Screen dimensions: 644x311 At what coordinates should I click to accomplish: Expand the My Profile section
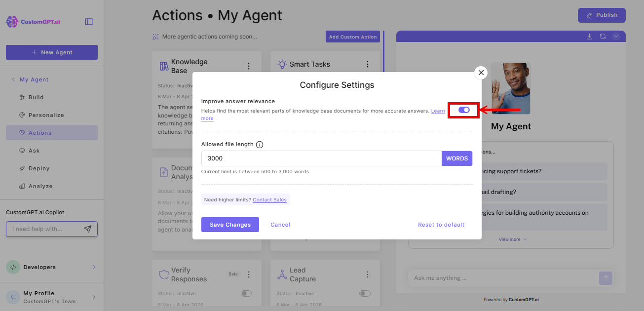point(51,296)
